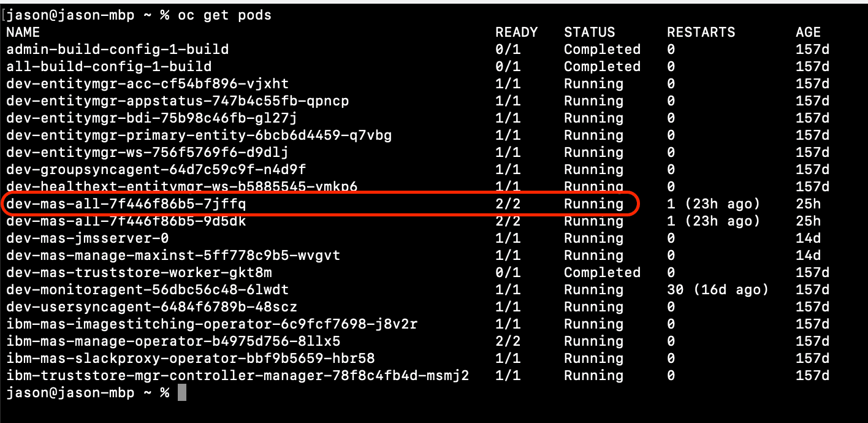This screenshot has width=868, height=423.
Task: Click the dev-monitoragent-56dbc56c48-6lwdt pod name
Action: click(x=148, y=290)
